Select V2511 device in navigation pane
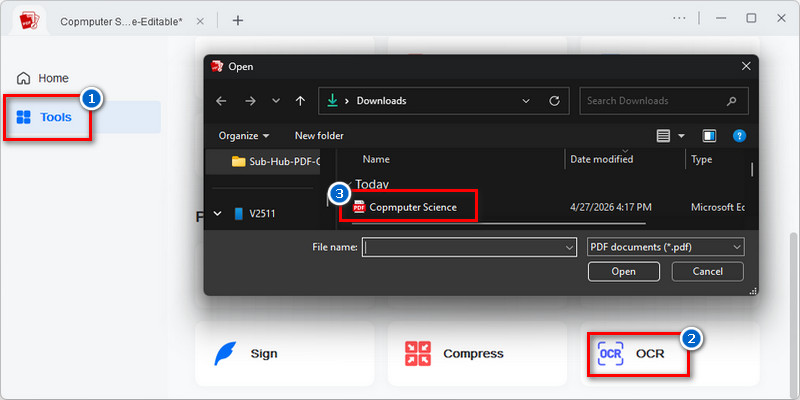 coord(255,214)
